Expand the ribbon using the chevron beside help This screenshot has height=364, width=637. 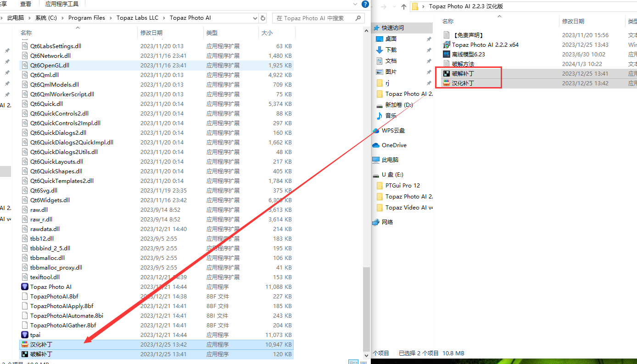point(355,4)
